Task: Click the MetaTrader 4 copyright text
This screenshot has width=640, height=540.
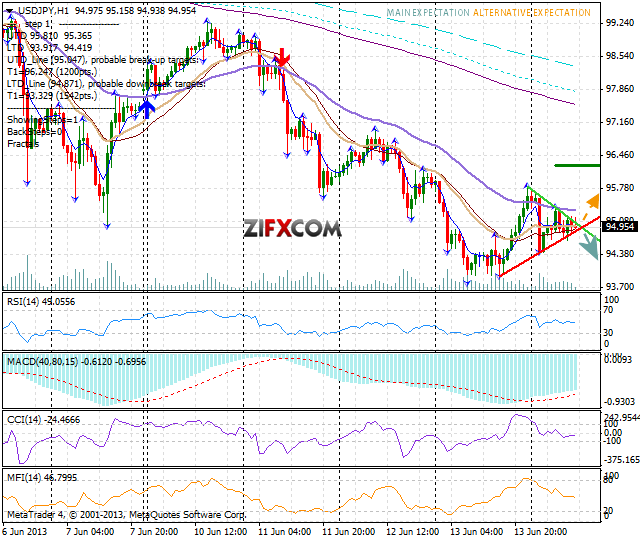Action: 127,515
